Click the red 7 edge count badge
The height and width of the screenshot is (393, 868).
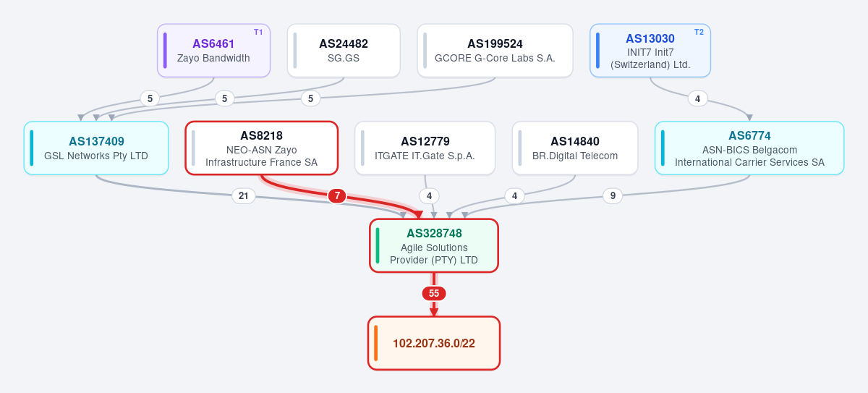click(x=336, y=195)
